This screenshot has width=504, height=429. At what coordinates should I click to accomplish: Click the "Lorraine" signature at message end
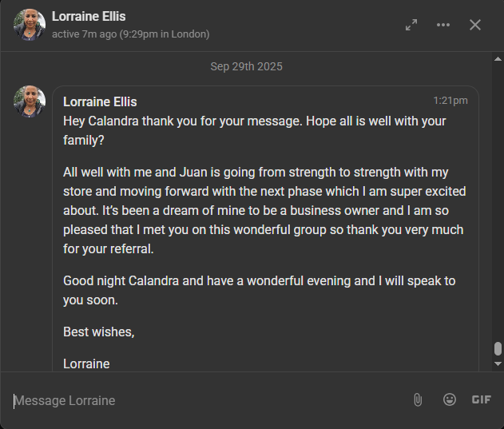tap(86, 363)
